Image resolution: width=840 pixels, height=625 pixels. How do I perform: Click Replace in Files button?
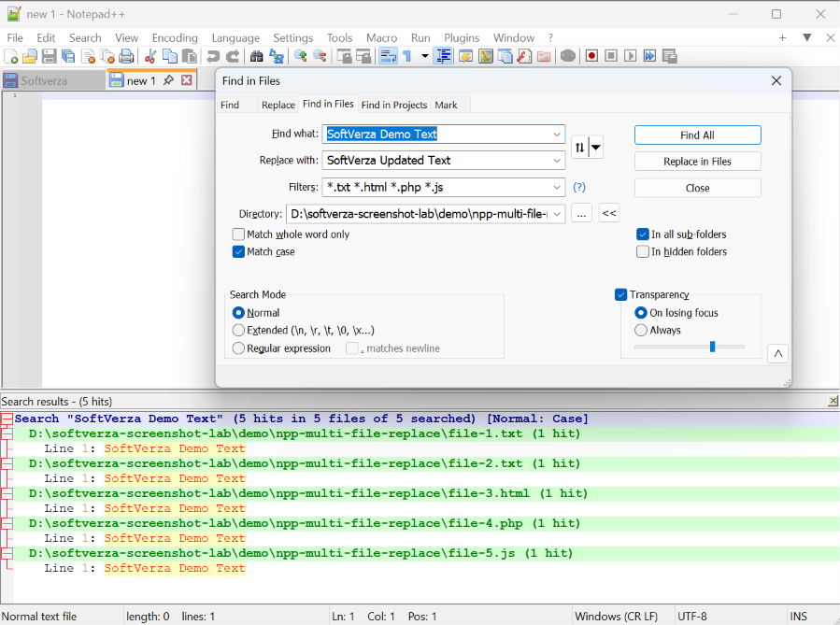click(x=697, y=162)
